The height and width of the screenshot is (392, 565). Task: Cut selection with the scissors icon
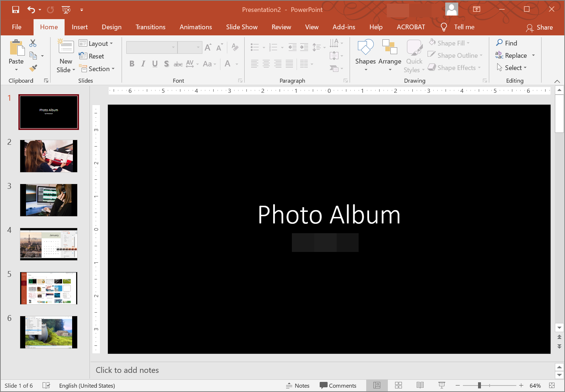pyautogui.click(x=32, y=43)
